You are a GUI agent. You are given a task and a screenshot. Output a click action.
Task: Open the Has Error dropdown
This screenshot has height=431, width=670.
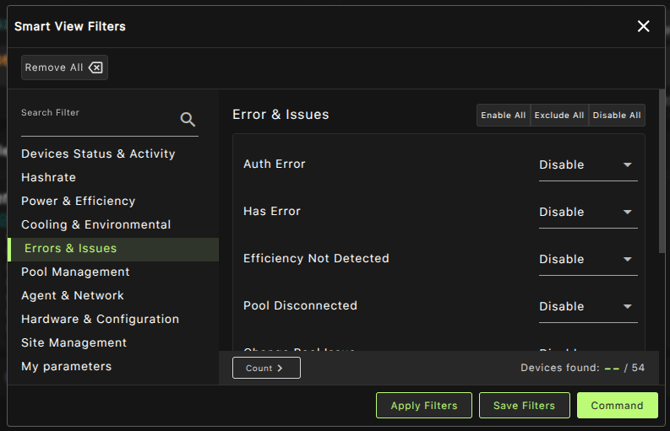(x=587, y=212)
